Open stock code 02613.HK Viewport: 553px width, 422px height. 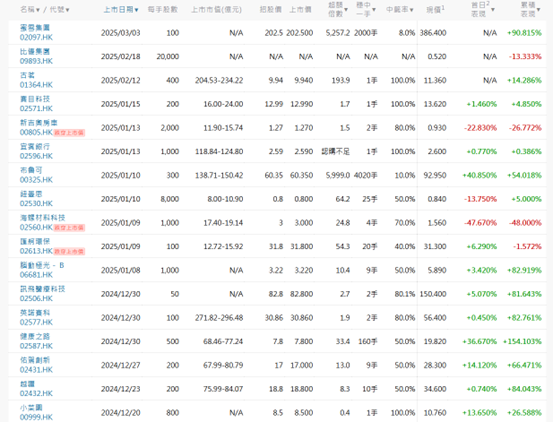[x=36, y=251]
